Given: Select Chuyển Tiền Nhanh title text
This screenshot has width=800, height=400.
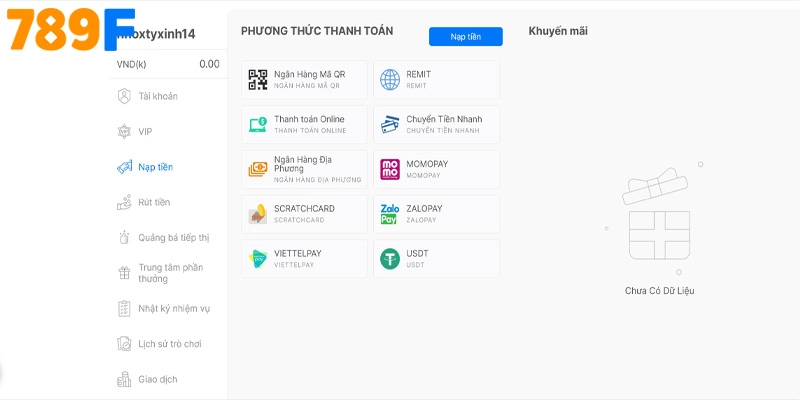Looking at the screenshot, I should [444, 119].
